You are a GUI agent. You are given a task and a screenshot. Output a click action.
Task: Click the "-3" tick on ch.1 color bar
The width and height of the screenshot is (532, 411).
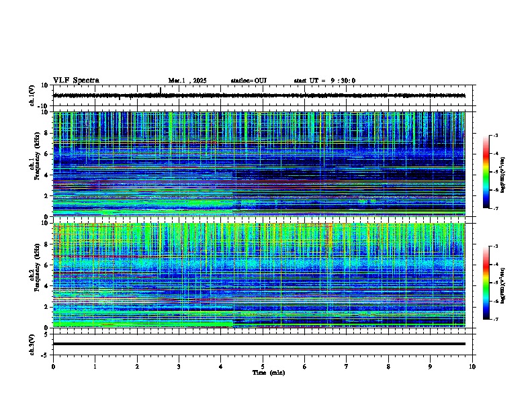pos(496,136)
